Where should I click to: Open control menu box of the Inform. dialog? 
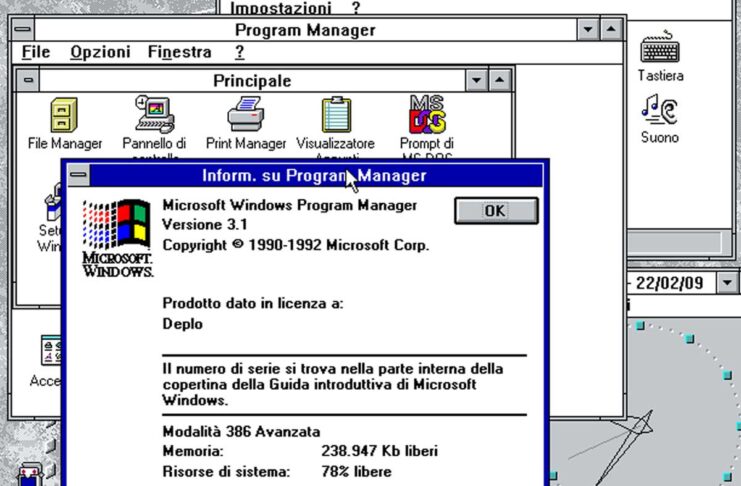(78, 175)
